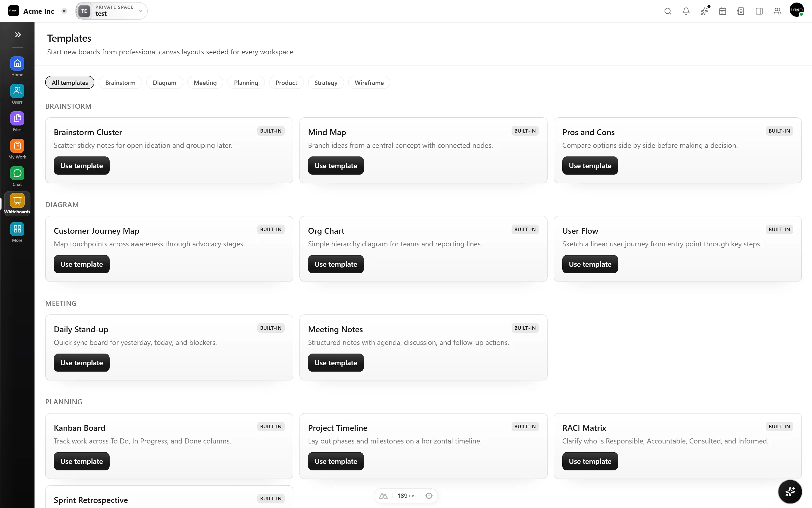The width and height of the screenshot is (812, 508).
Task: Filter by Brainstorm category
Action: tap(120, 82)
